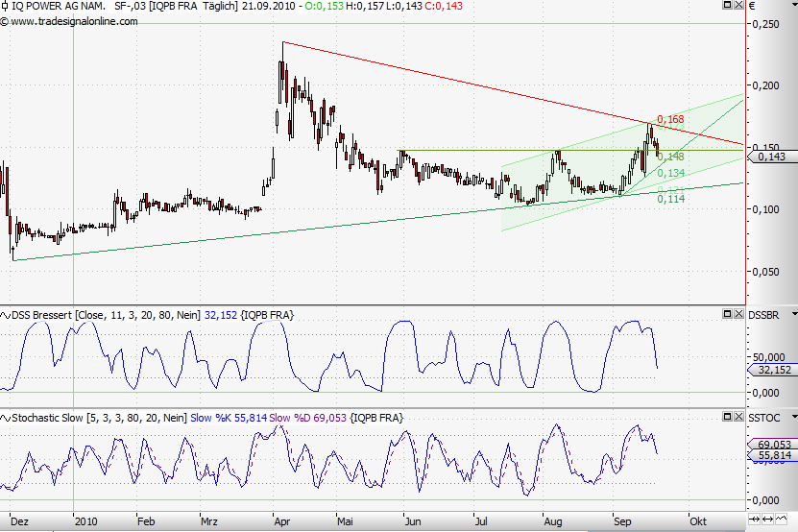Image resolution: width=798 pixels, height=532 pixels.
Task: Click the 50,000 DSS axis label
Action: pos(768,357)
